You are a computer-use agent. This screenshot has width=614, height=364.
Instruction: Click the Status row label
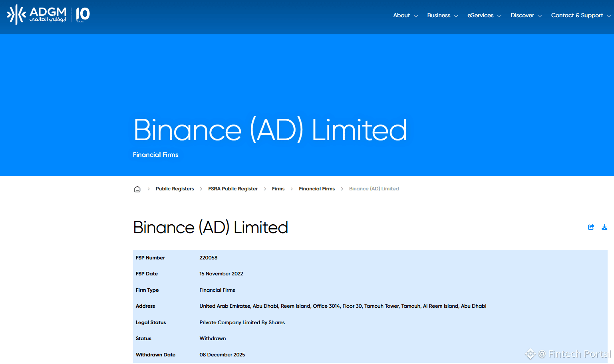[143, 338]
